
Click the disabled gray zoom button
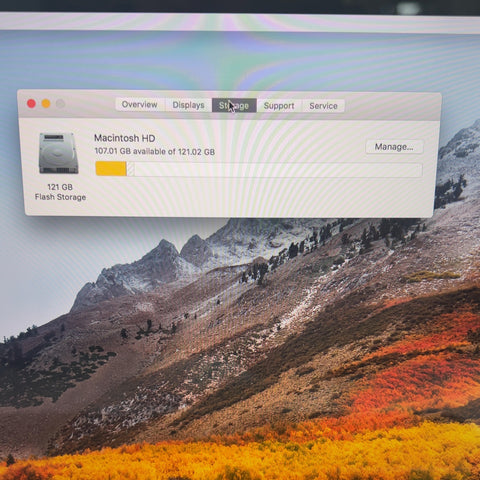[x=60, y=104]
